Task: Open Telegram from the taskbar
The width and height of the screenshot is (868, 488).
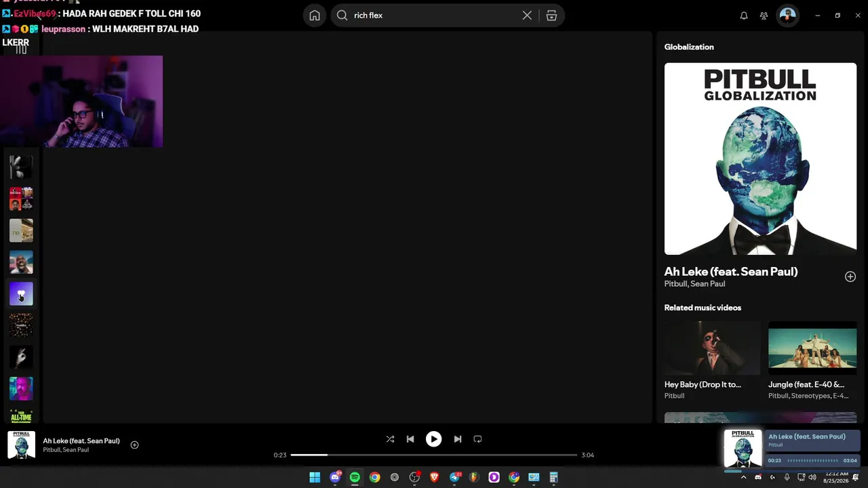Action: tap(454, 477)
